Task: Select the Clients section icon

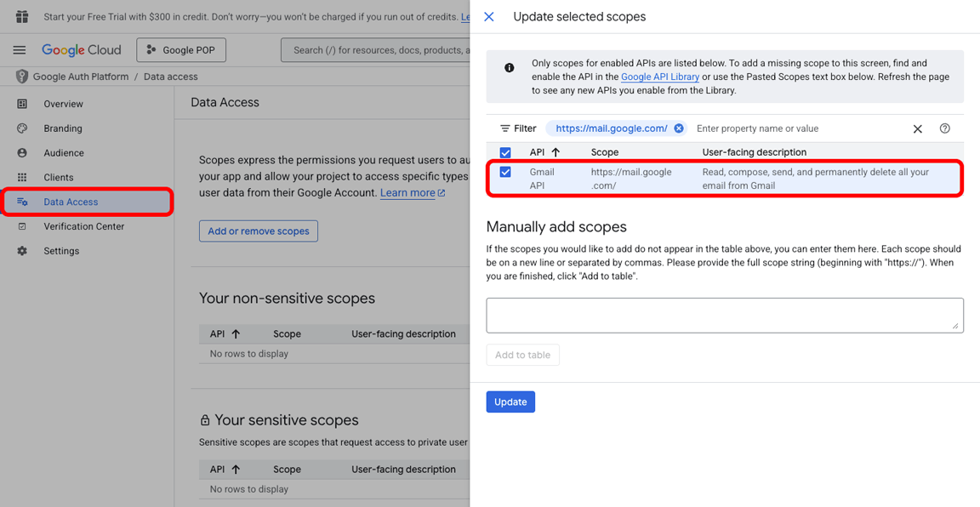Action: [x=21, y=177]
